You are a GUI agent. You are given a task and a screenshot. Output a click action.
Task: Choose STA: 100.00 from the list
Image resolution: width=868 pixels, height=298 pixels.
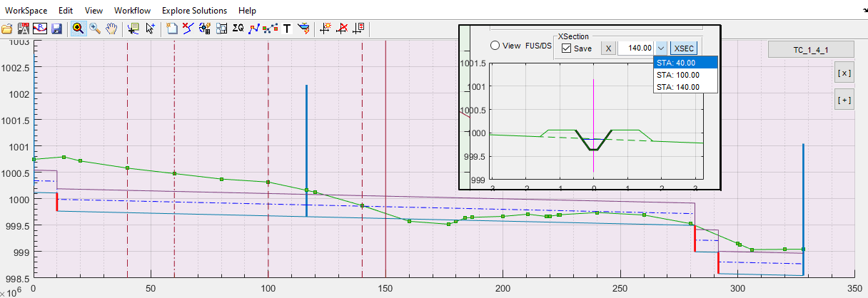[x=677, y=75]
